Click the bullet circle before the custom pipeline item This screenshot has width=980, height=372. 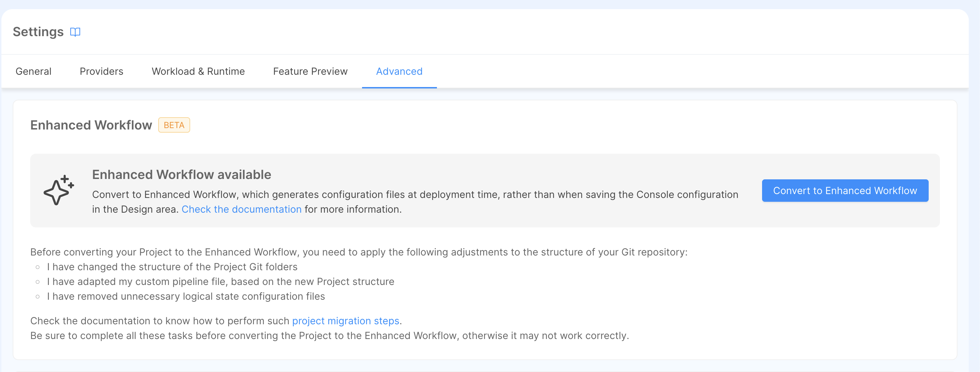click(x=38, y=282)
